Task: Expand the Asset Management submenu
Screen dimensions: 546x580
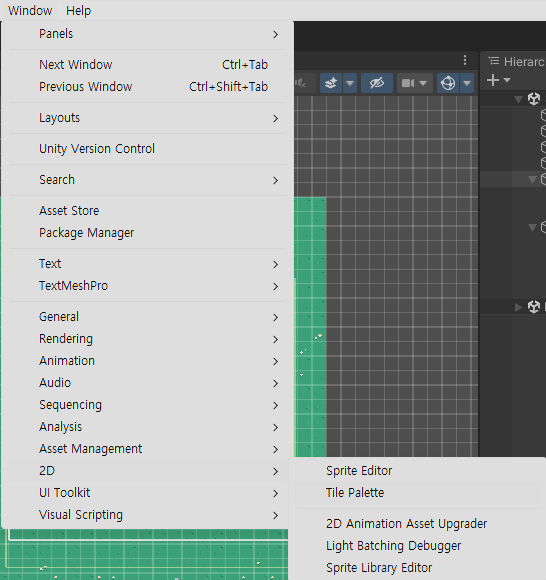Action: point(147,449)
